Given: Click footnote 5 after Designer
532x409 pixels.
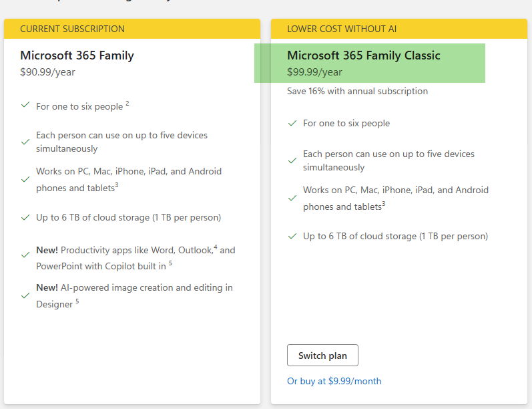Looking at the screenshot, I should tap(77, 301).
